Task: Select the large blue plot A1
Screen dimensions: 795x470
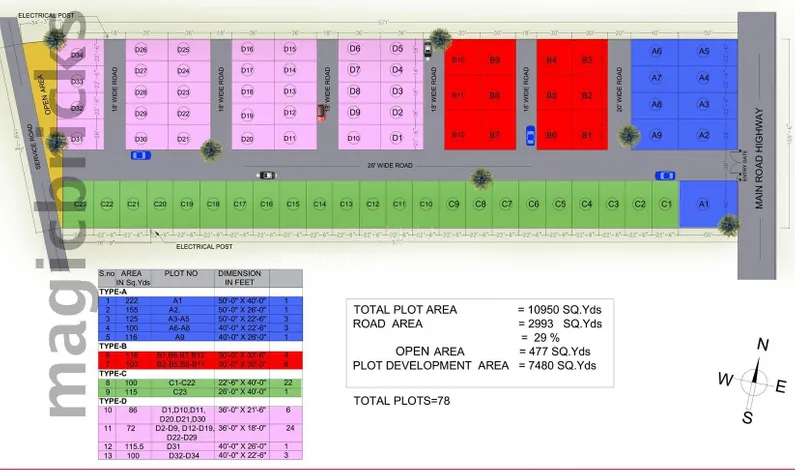Action: [x=704, y=204]
